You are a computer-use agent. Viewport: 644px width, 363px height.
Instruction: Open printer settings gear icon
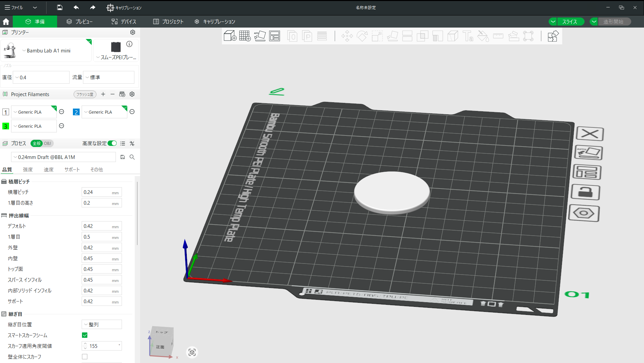click(133, 32)
